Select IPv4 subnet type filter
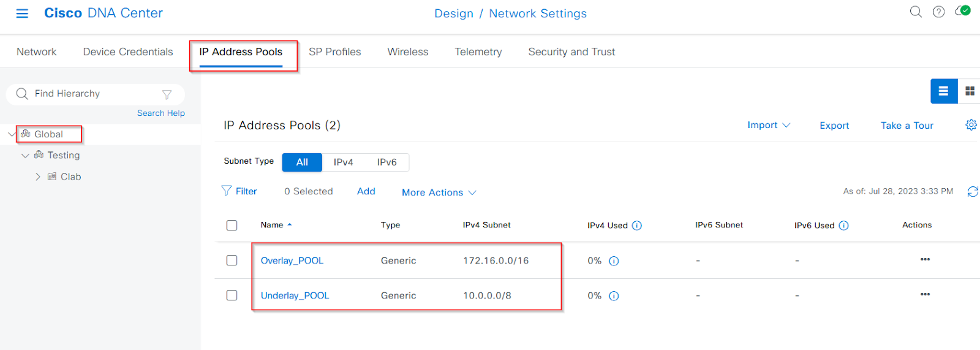Image resolution: width=980 pixels, height=350 pixels. point(343,162)
